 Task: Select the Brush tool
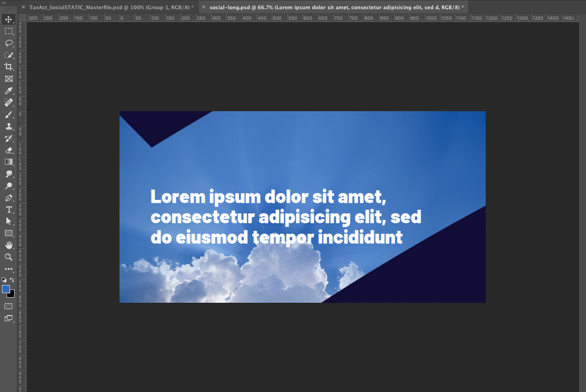pyautogui.click(x=9, y=115)
